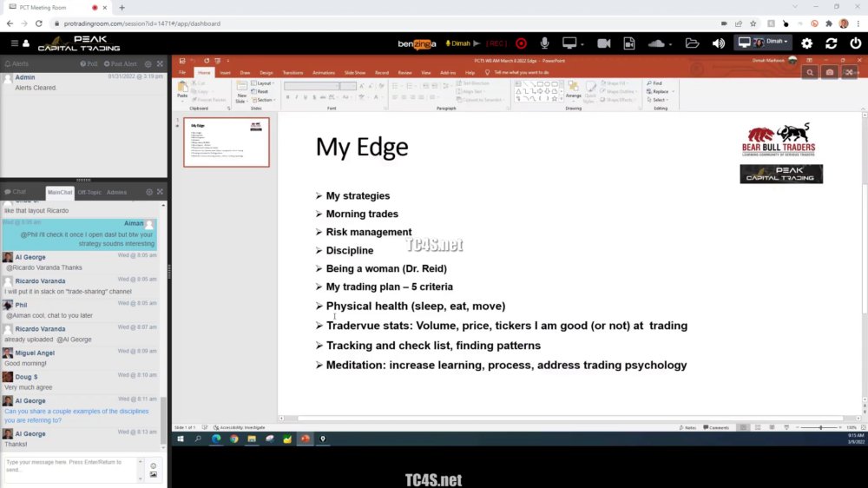This screenshot has height=488, width=868.
Task: Expand the Chat panel fullscreen icon
Action: point(160,192)
